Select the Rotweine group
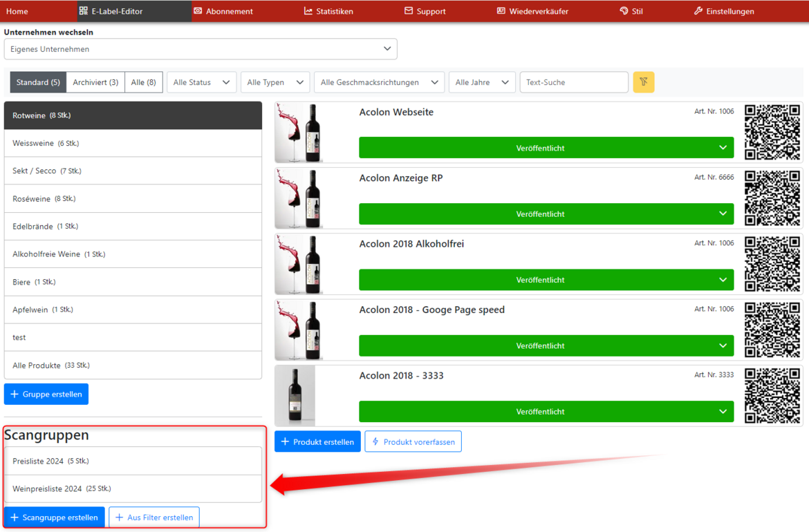 pos(133,115)
